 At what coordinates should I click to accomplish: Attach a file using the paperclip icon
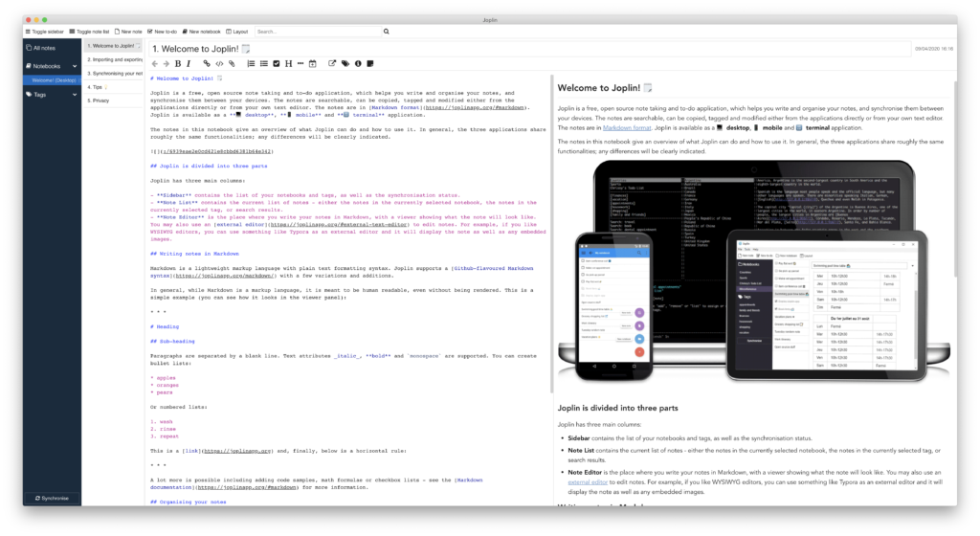coord(233,64)
